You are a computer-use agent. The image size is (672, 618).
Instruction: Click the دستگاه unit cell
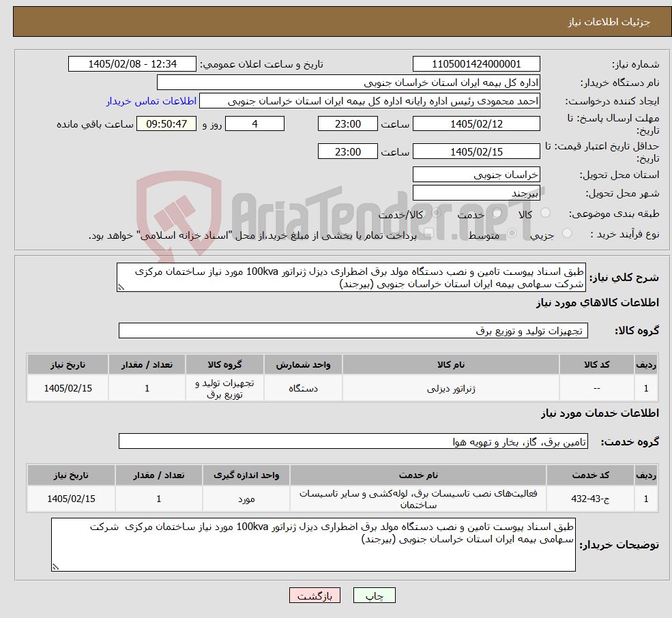pos(303,388)
